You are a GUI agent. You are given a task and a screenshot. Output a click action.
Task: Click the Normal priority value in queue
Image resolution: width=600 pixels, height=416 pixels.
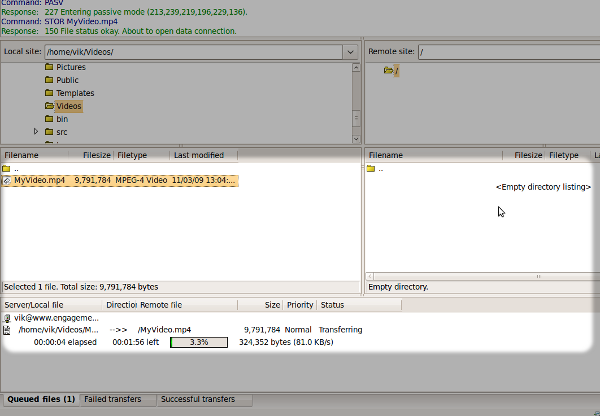pos(298,330)
